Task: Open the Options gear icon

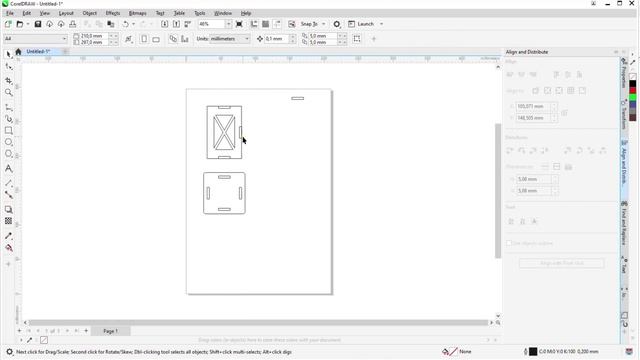Action: 337,24
